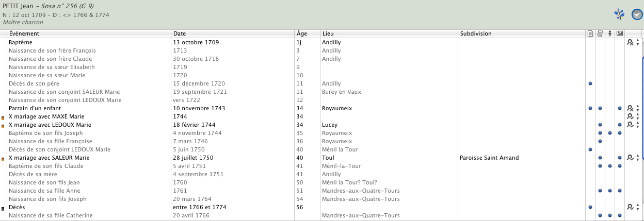
Task: Open the reorder stepper on the Baptême row
Action: click(638, 42)
